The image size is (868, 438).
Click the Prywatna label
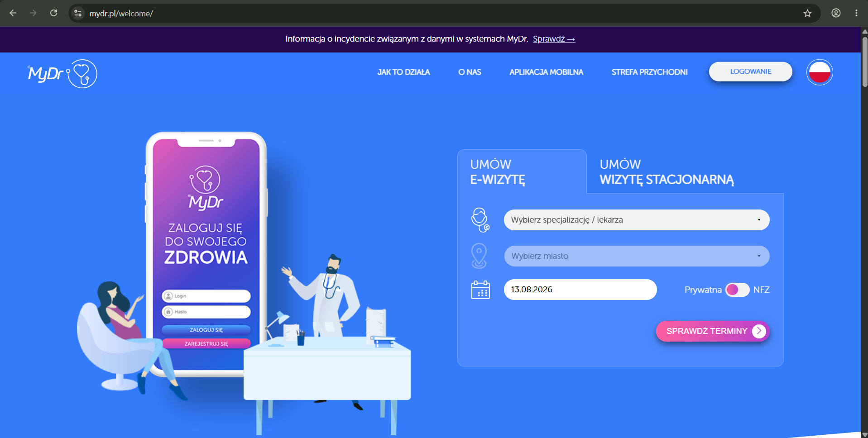703,290
